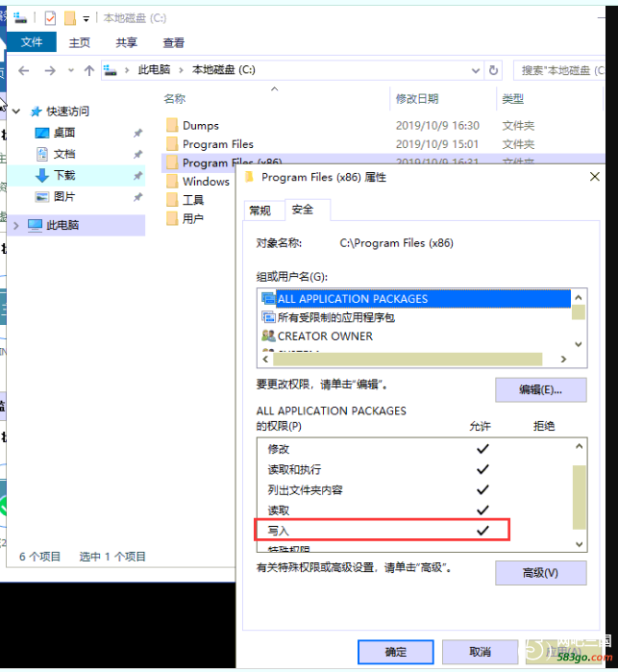Click the permissions list scrollbar
The width and height of the screenshot is (618, 672).
coord(579,495)
